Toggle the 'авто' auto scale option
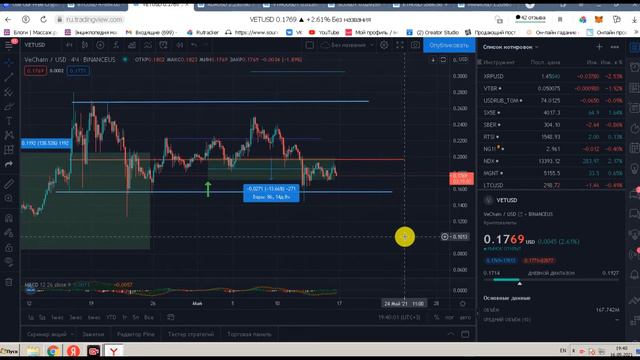Viewport: 640px width, 360px height. [x=465, y=317]
